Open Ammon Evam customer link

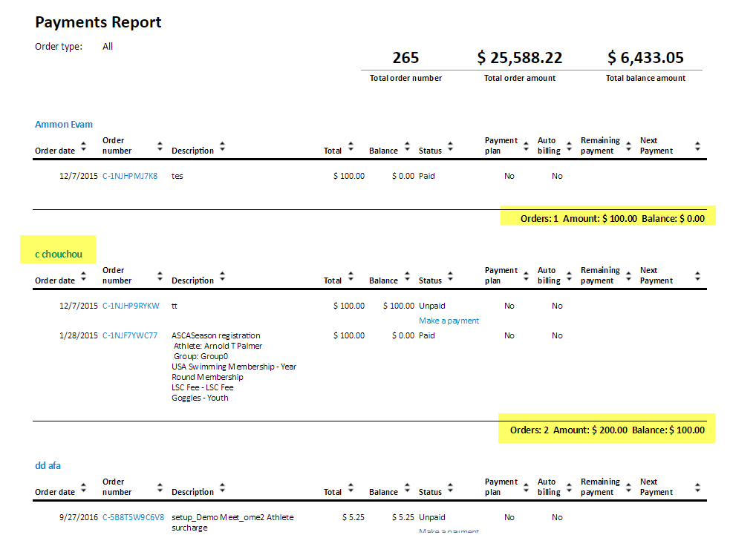pyautogui.click(x=64, y=124)
